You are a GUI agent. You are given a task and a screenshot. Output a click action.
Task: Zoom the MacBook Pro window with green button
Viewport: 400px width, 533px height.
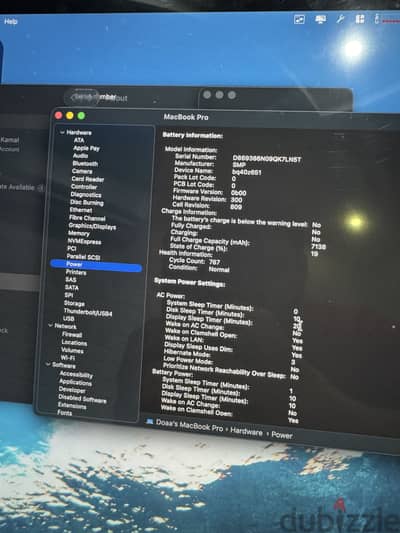click(81, 116)
